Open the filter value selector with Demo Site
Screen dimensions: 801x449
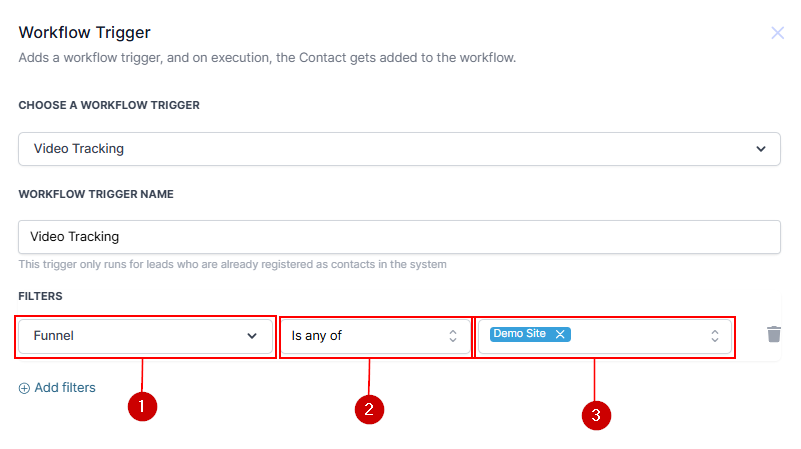click(x=640, y=336)
